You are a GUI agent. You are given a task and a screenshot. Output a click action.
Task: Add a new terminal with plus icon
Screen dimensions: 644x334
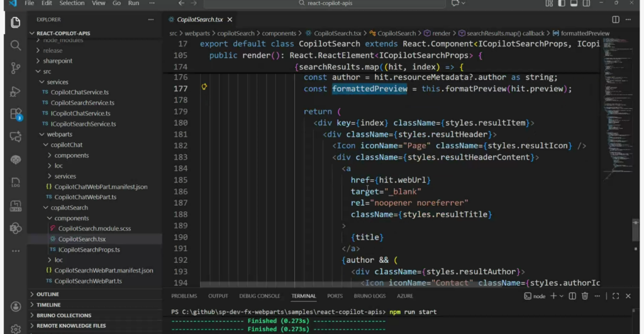[x=553, y=296]
